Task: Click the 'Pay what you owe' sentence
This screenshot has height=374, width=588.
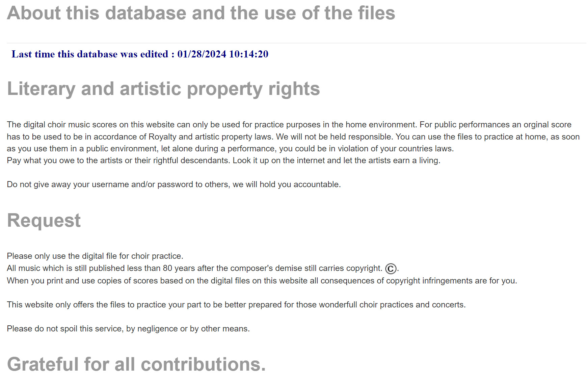Action: point(223,160)
